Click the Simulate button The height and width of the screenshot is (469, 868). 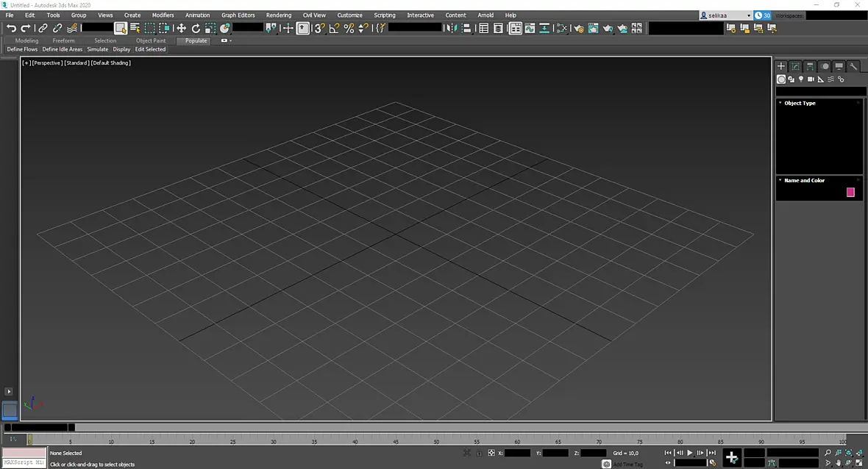pyautogui.click(x=97, y=49)
